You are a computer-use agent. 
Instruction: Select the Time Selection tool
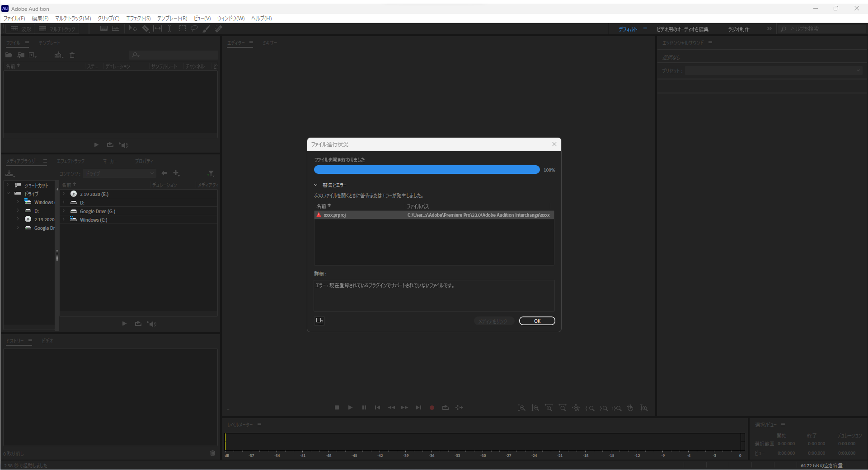[x=169, y=28]
